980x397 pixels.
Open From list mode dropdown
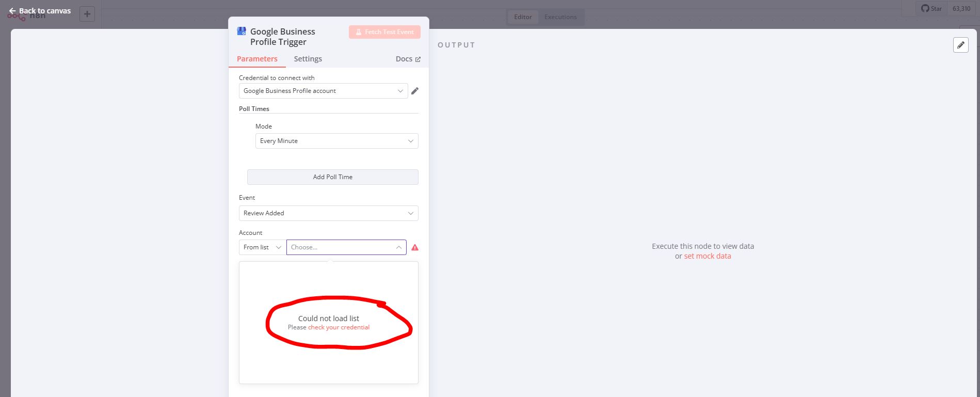[x=263, y=247]
